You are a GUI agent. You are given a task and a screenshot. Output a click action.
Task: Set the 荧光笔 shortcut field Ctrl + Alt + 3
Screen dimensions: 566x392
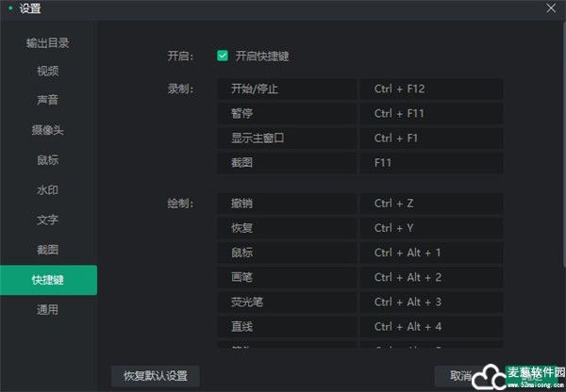pos(431,302)
